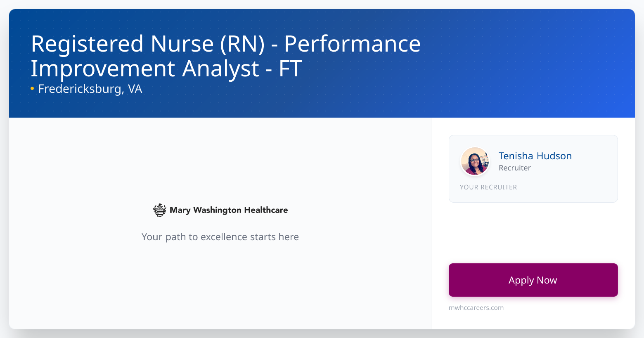Click the Fredericksburg, VA location text
Viewport: 644px width, 338px height.
click(x=90, y=88)
